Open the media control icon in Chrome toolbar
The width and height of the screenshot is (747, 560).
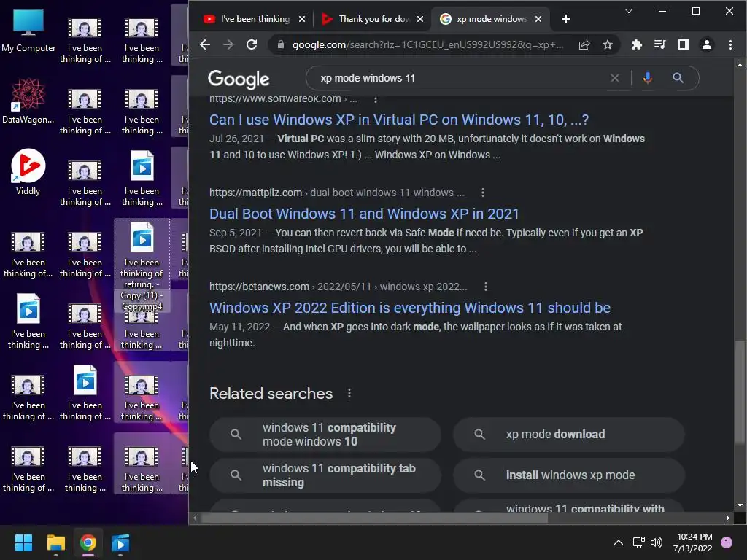click(x=659, y=44)
